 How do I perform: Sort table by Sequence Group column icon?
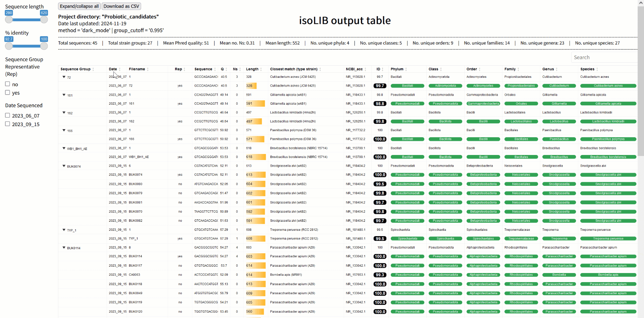pos(93,69)
